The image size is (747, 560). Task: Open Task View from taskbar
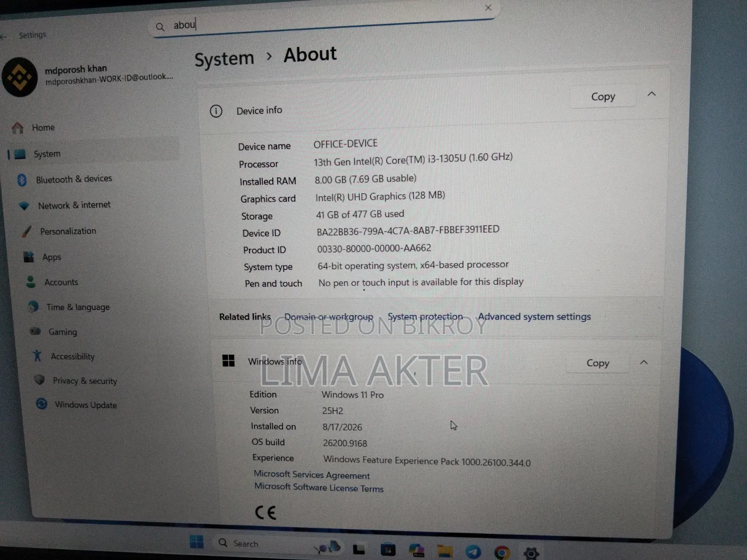tap(359, 549)
